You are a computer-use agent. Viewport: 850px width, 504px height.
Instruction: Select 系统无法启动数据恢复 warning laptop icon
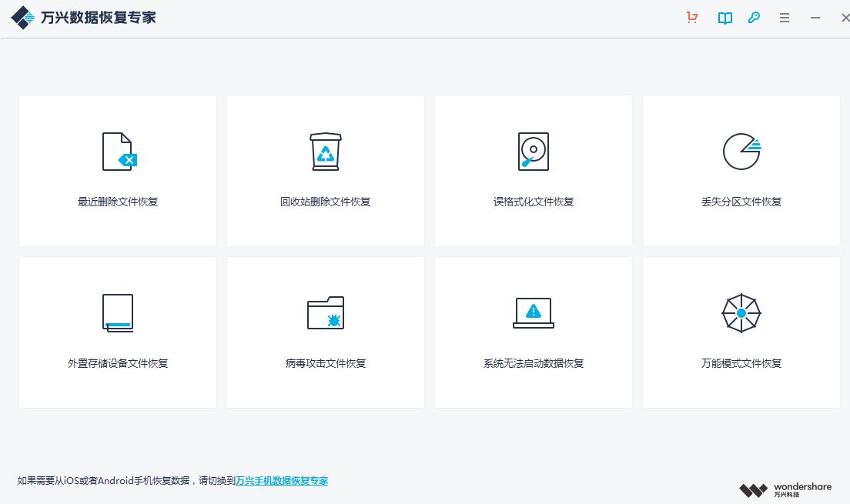click(533, 312)
